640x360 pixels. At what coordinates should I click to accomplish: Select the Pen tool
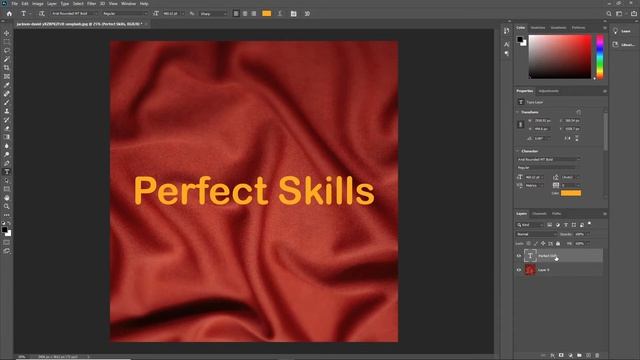pyautogui.click(x=7, y=163)
